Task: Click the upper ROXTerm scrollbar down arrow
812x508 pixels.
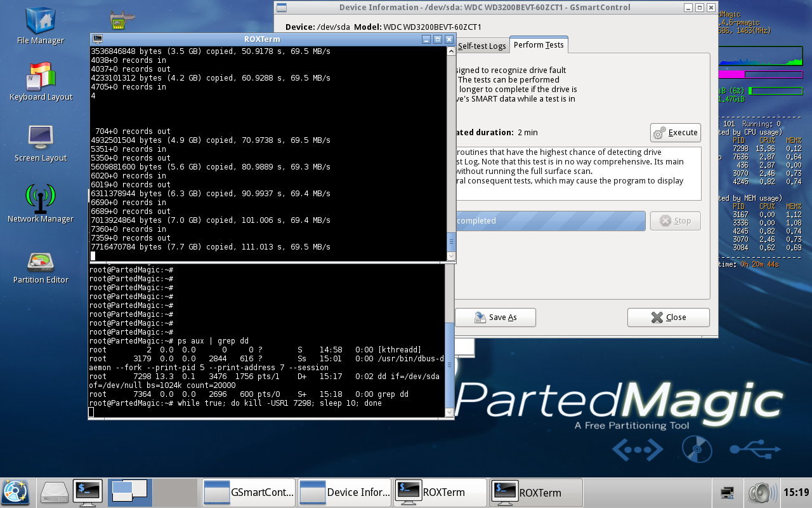Action: pos(451,257)
